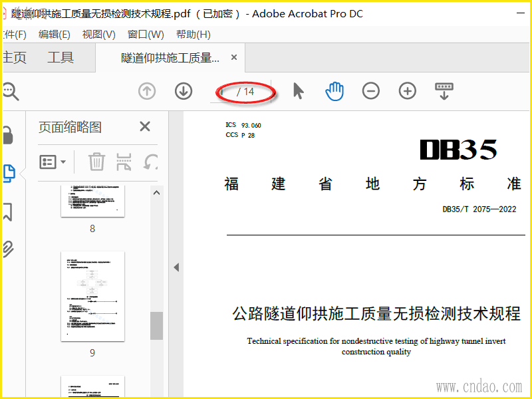Switch to the 工具 tab
The width and height of the screenshot is (532, 399).
click(61, 58)
